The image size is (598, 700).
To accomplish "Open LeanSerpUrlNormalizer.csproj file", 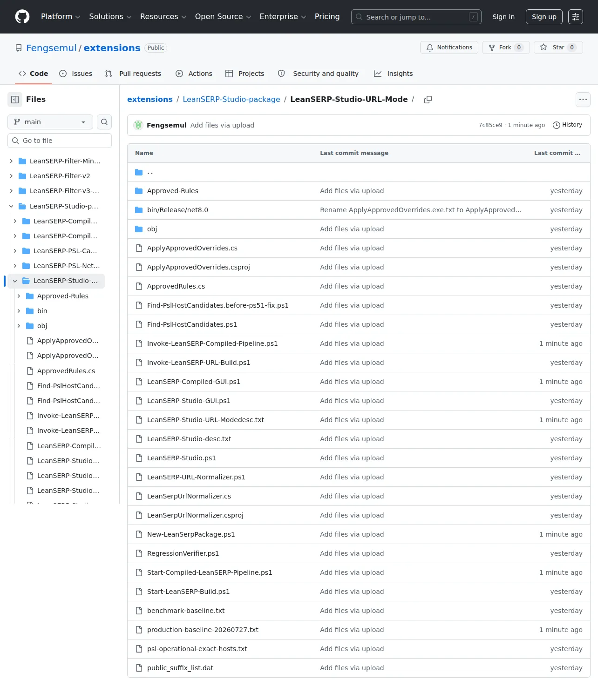I will pyautogui.click(x=195, y=515).
